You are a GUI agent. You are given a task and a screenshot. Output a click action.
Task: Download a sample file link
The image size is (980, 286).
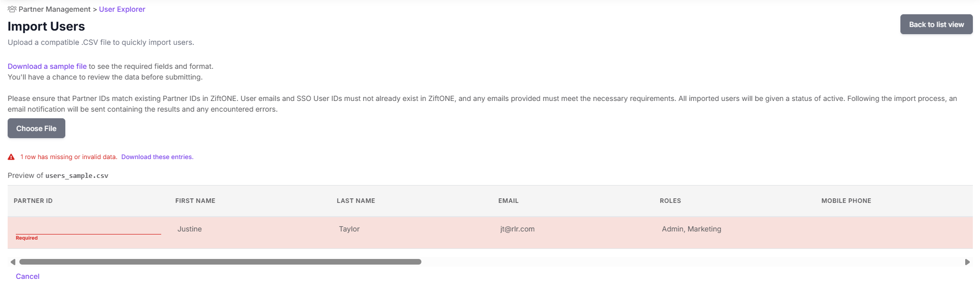pyautogui.click(x=47, y=66)
